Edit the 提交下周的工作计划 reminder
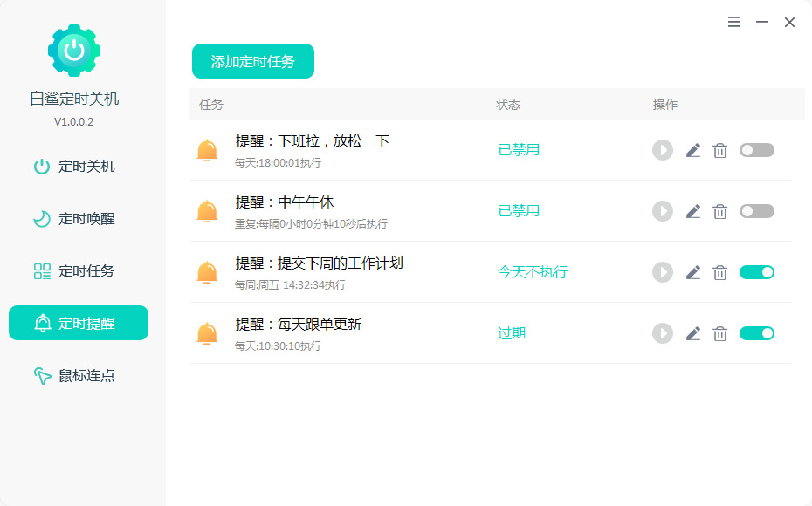The width and height of the screenshot is (812, 506). 693,272
